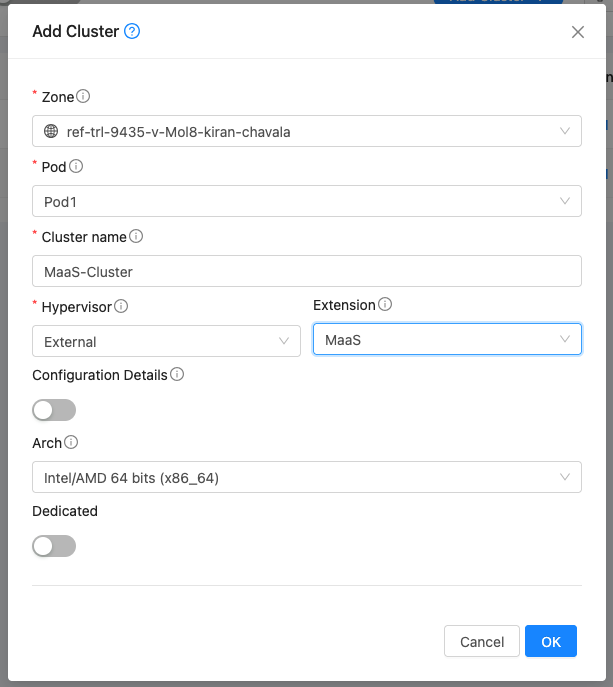613x687 pixels.
Task: Click the help icon beside Add Cluster title
Action: [x=132, y=31]
